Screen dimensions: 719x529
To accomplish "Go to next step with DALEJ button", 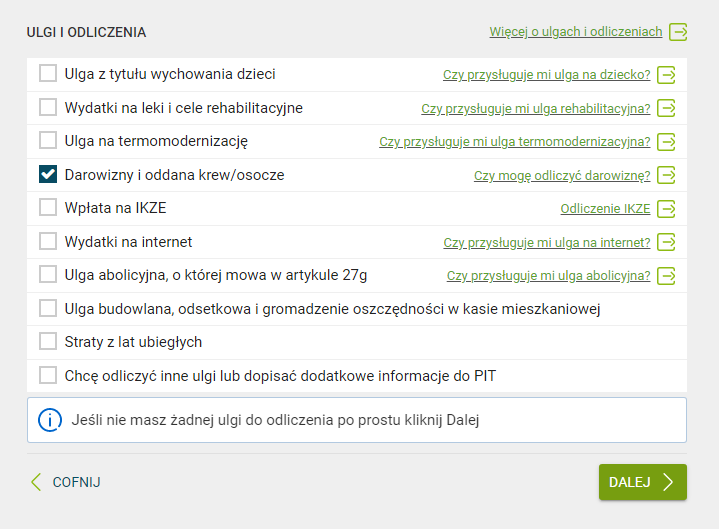I will [642, 482].
